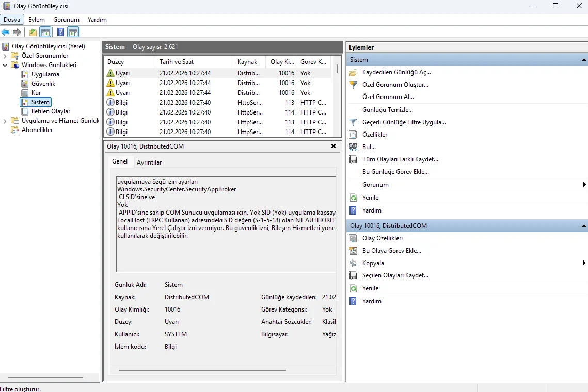This screenshot has height=392, width=588.
Task: Select the Güvenlik log in tree
Action: pyautogui.click(x=43, y=84)
